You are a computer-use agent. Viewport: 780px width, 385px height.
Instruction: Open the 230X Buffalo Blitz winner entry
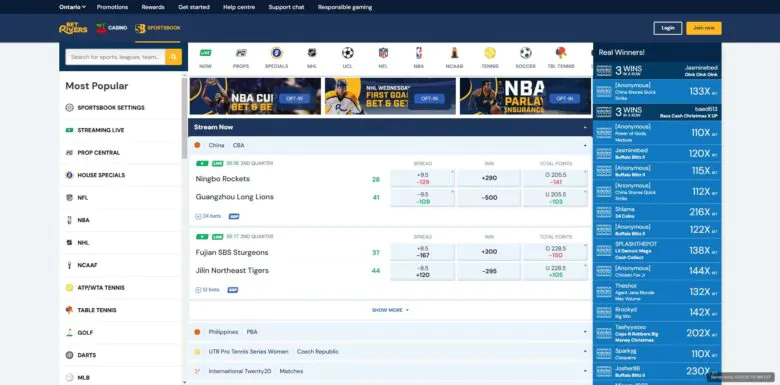tap(657, 371)
